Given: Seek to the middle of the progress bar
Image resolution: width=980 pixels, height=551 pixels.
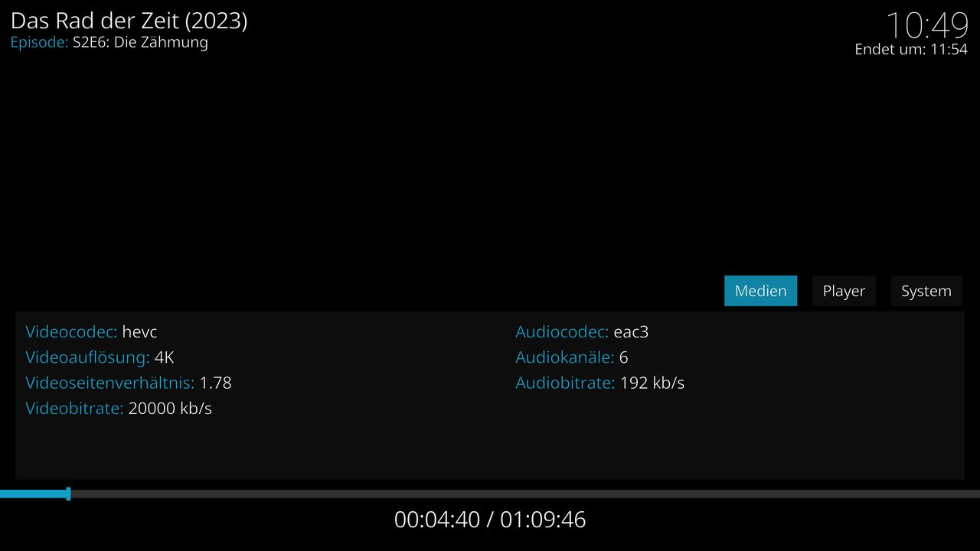Looking at the screenshot, I should pos(490,494).
